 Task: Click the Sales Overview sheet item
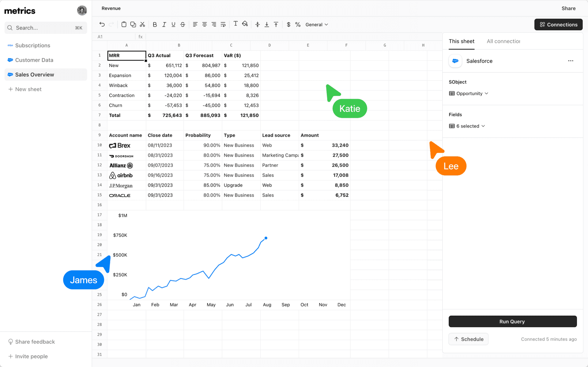35,74
